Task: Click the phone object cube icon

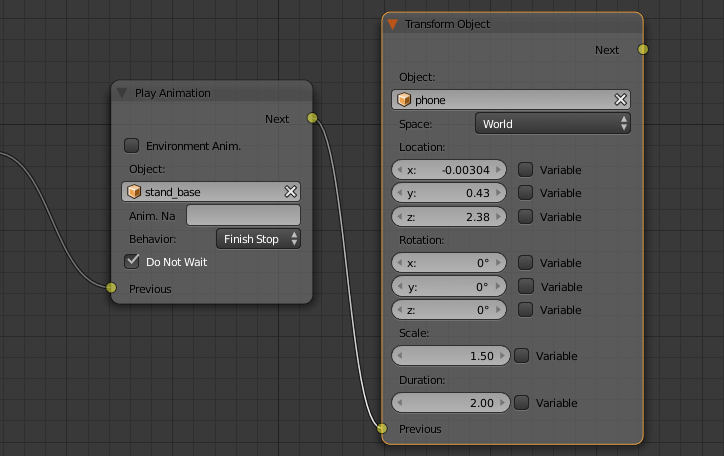Action: [x=404, y=100]
